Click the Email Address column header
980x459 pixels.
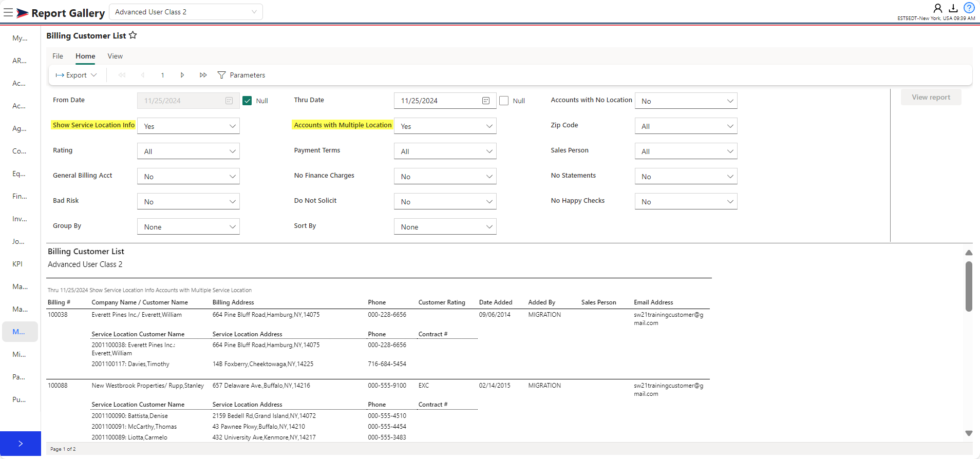pyautogui.click(x=653, y=302)
